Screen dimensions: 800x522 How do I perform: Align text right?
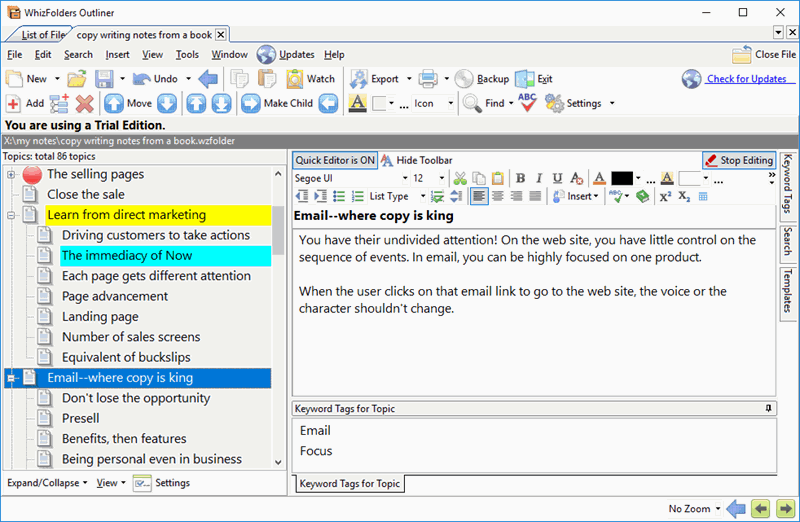516,196
